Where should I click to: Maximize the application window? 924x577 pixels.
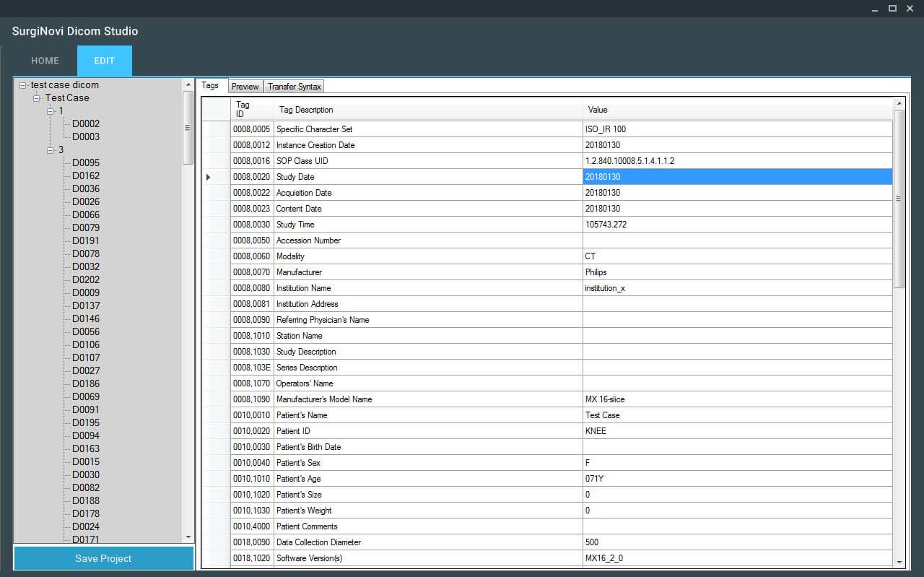tap(892, 8)
